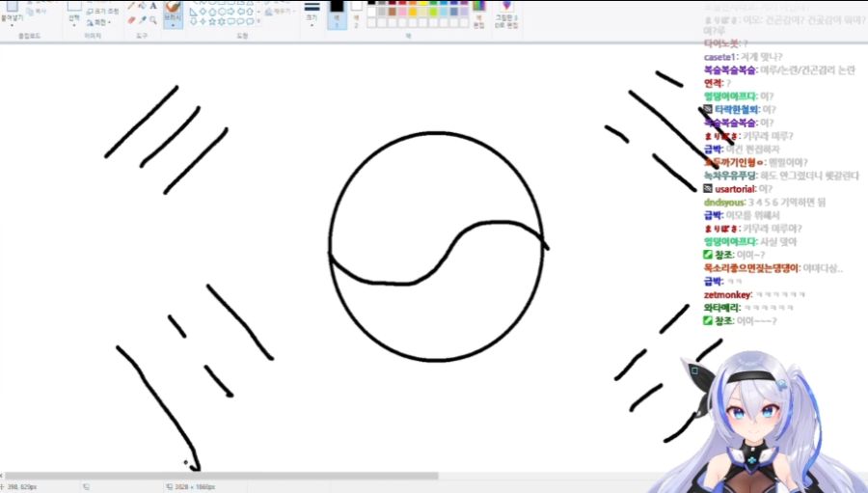Expand the Shapes gallery more arrow
Image resolution: width=868 pixels, height=493 pixels.
(x=258, y=21)
